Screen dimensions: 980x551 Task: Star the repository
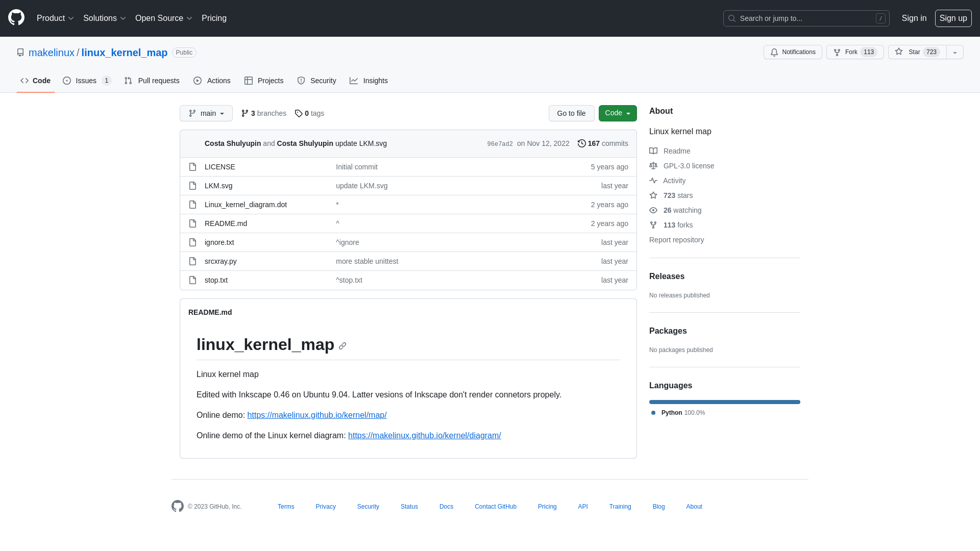917,52
